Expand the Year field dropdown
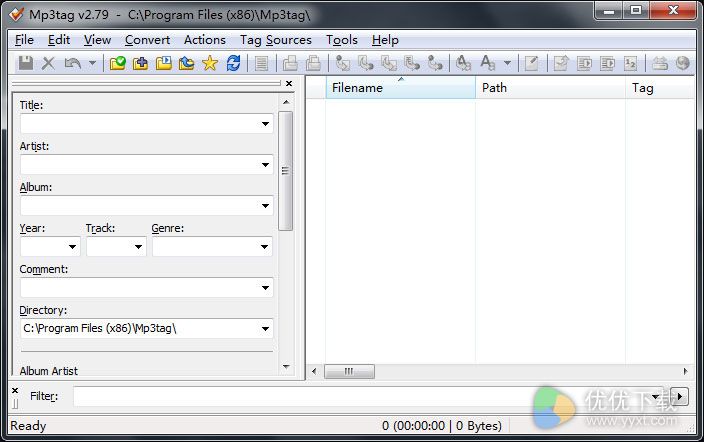This screenshot has height=442, width=704. pyautogui.click(x=72, y=247)
